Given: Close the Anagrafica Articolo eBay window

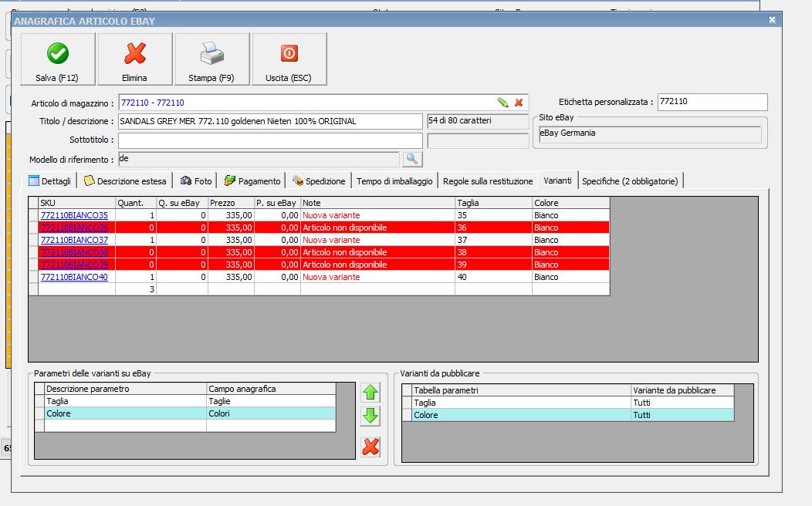Looking at the screenshot, I should coord(772,19).
